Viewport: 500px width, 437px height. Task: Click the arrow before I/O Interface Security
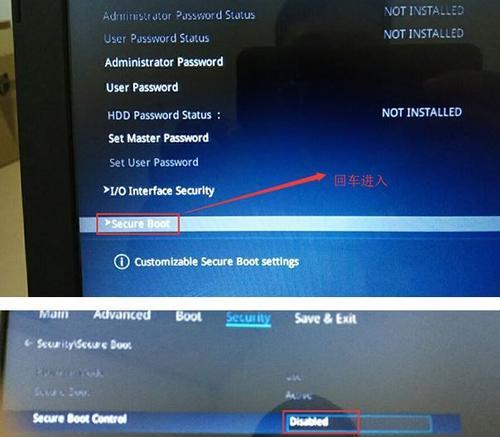106,190
